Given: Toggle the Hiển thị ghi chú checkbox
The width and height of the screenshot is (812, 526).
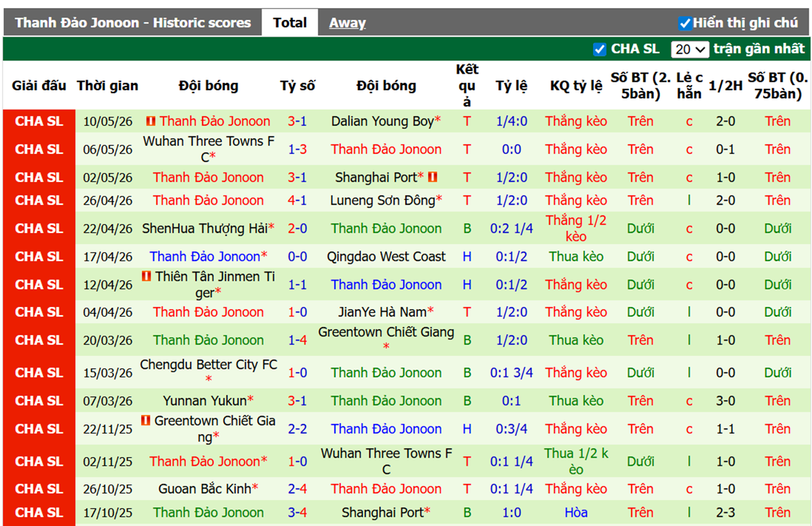Looking at the screenshot, I should tap(684, 23).
